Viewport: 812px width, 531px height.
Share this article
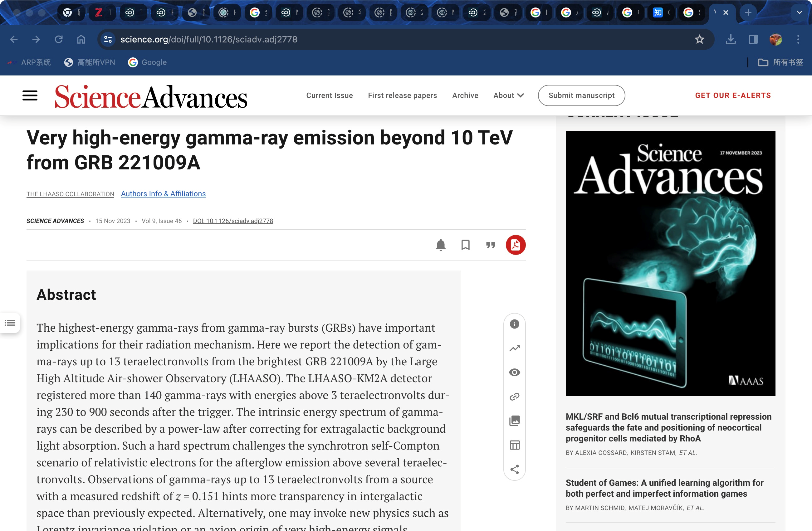(x=514, y=469)
